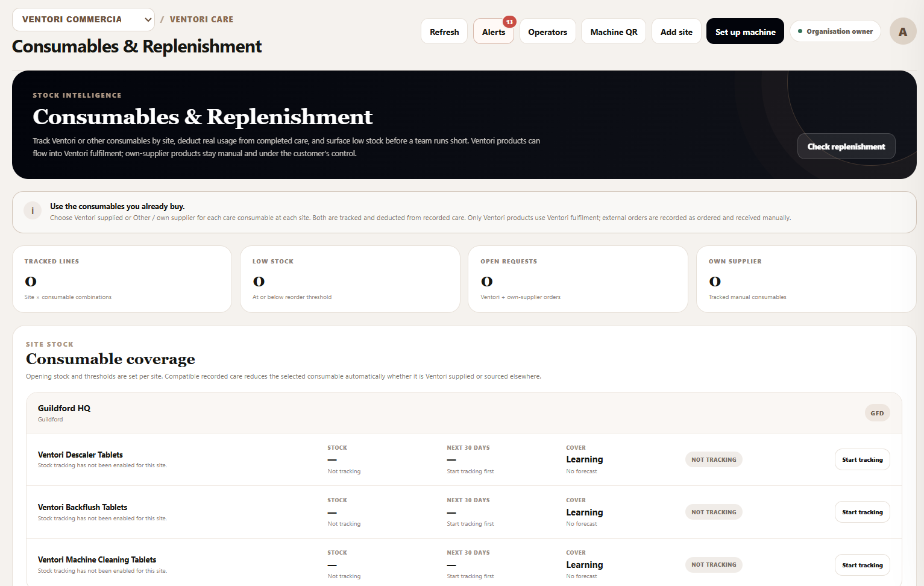Click the Refresh button

click(444, 32)
